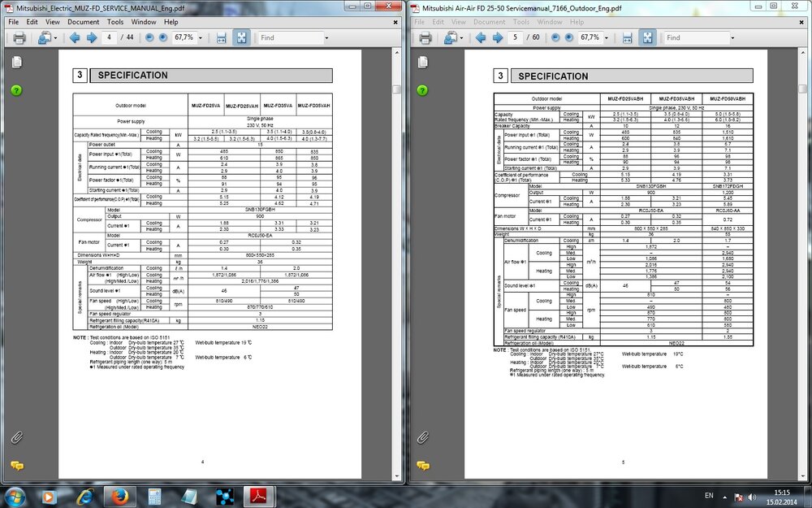Click MUZ-FD25VA column header in left document
The width and height of the screenshot is (812, 508).
point(205,105)
